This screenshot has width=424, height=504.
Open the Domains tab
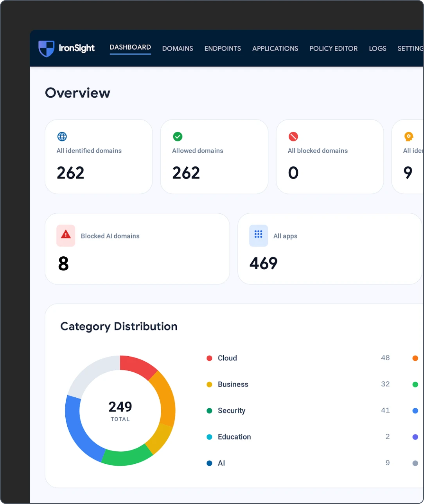178,48
